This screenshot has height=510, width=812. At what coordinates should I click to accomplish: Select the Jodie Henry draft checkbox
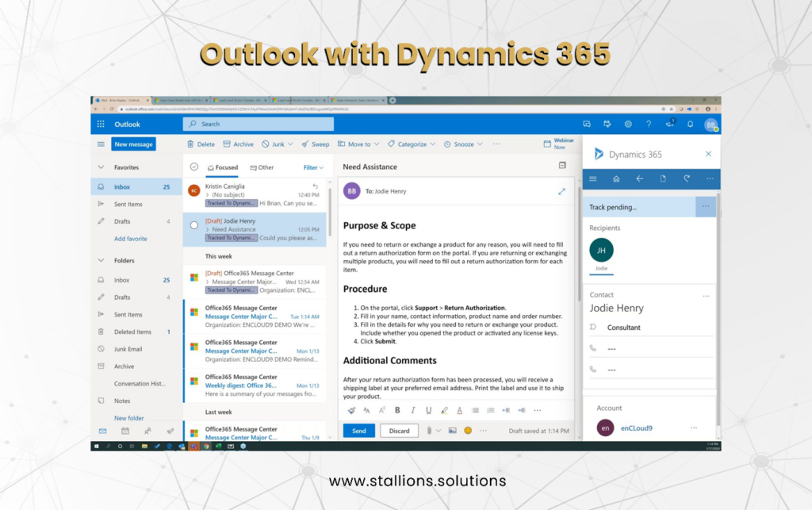pos(194,225)
